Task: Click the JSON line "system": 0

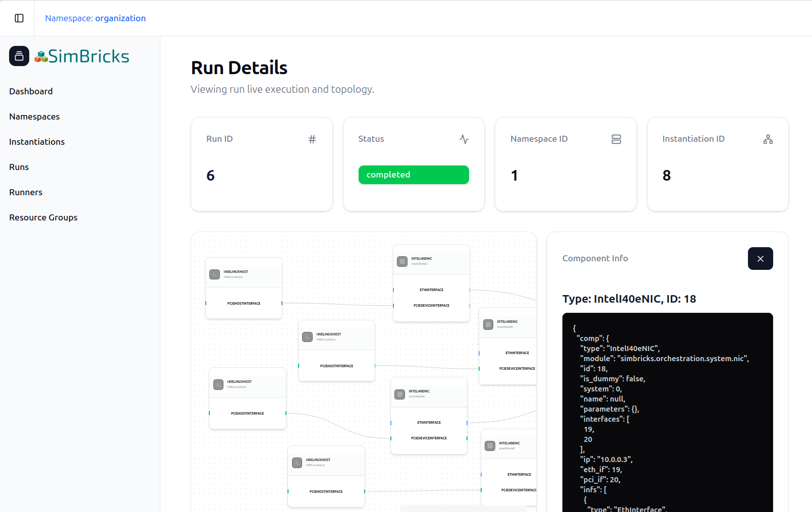Action: [601, 389]
